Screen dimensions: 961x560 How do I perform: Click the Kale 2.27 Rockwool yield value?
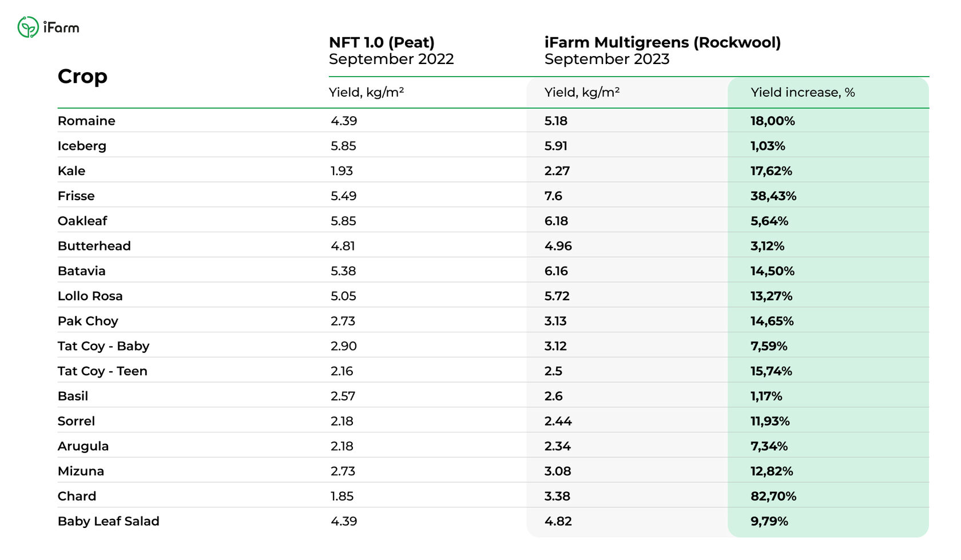[557, 171]
